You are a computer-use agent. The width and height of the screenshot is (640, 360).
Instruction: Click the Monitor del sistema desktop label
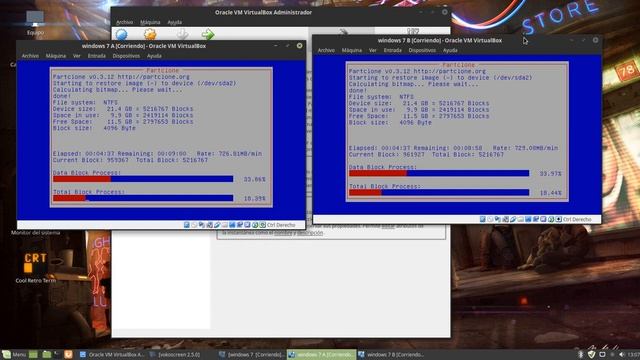point(36,233)
